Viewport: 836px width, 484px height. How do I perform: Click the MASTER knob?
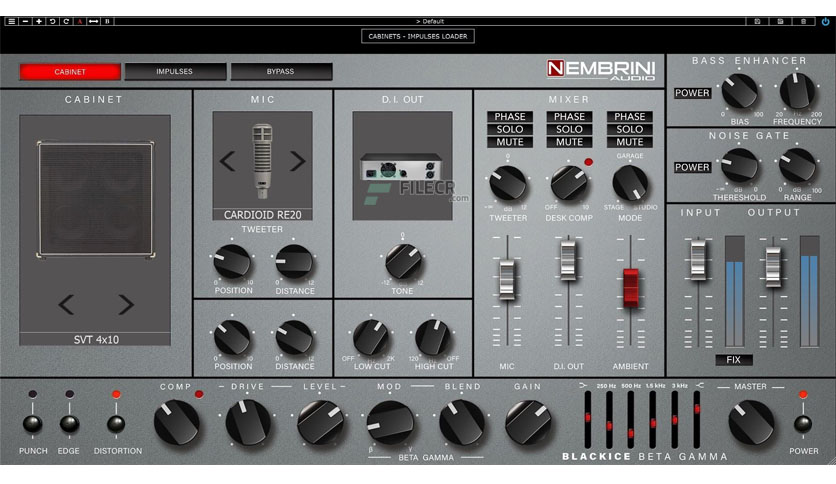point(751,422)
